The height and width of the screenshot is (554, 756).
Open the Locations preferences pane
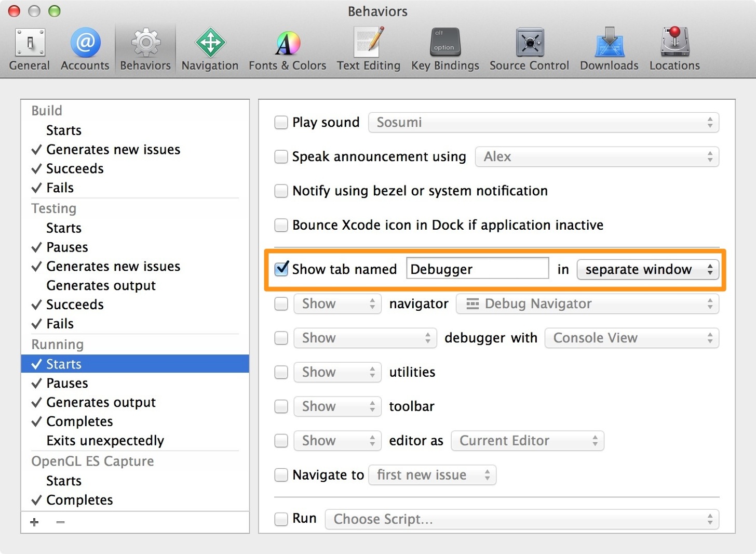(x=674, y=50)
